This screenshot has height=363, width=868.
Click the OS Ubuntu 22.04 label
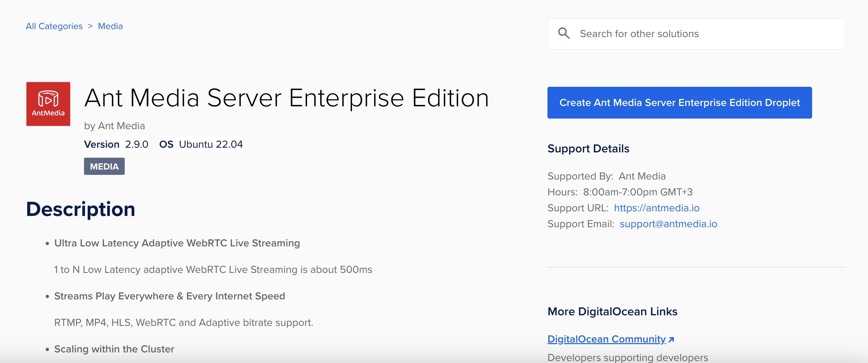[201, 144]
